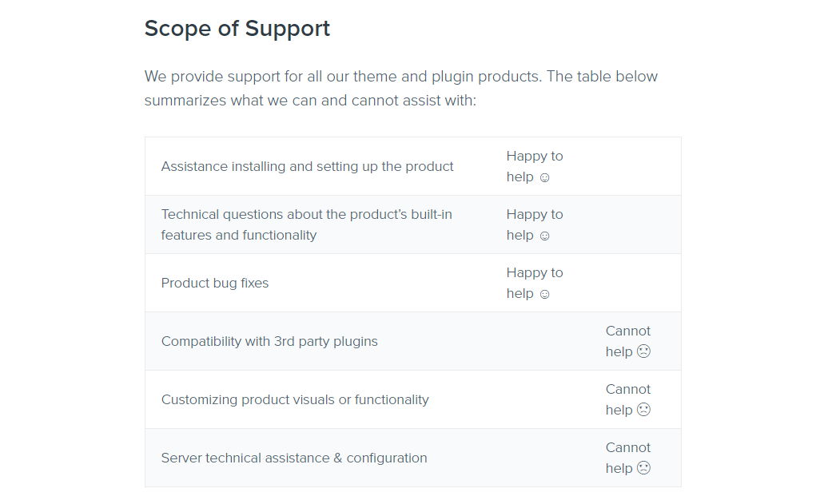Click 'Cannot' text in server assistance row
The width and height of the screenshot is (828, 504).
[x=628, y=447]
